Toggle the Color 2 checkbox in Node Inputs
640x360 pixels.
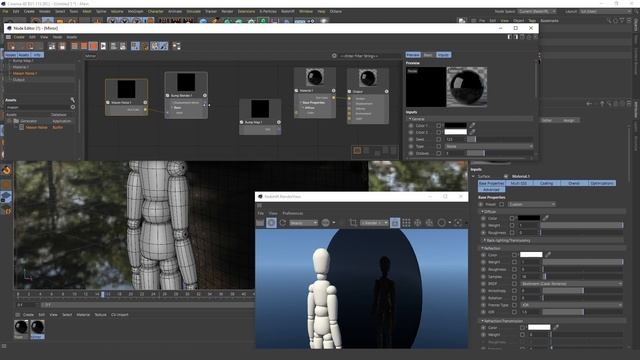438,132
